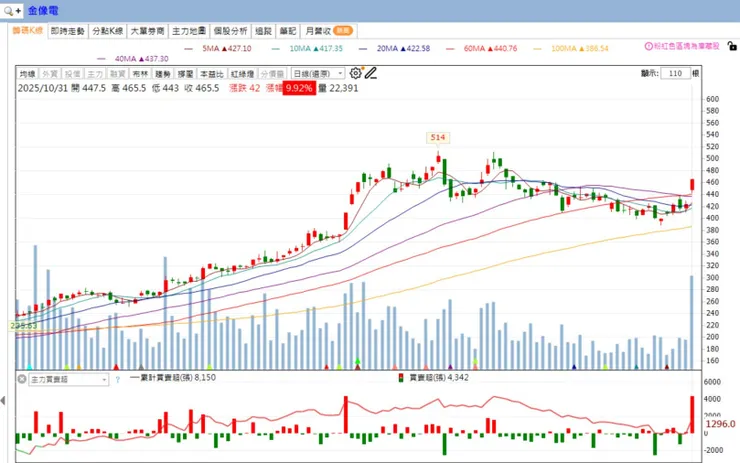Click the 20MA legend line swatch
The width and height of the screenshot is (740, 463).
coord(363,49)
